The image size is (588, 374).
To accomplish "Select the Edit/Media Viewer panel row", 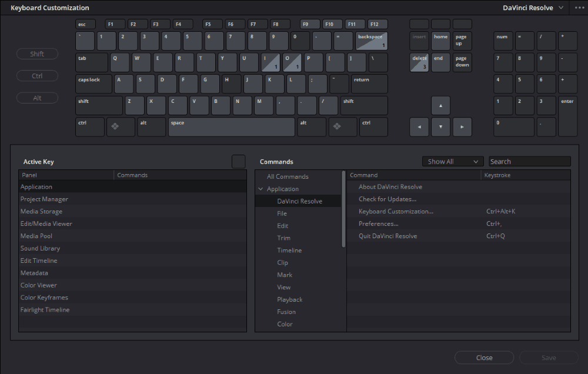I will [133, 224].
